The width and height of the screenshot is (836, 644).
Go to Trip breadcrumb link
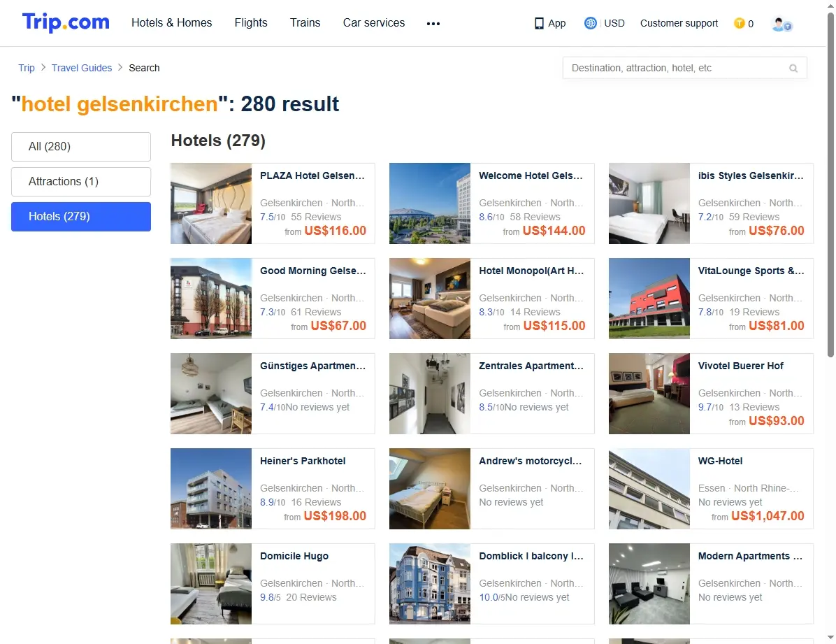26,68
